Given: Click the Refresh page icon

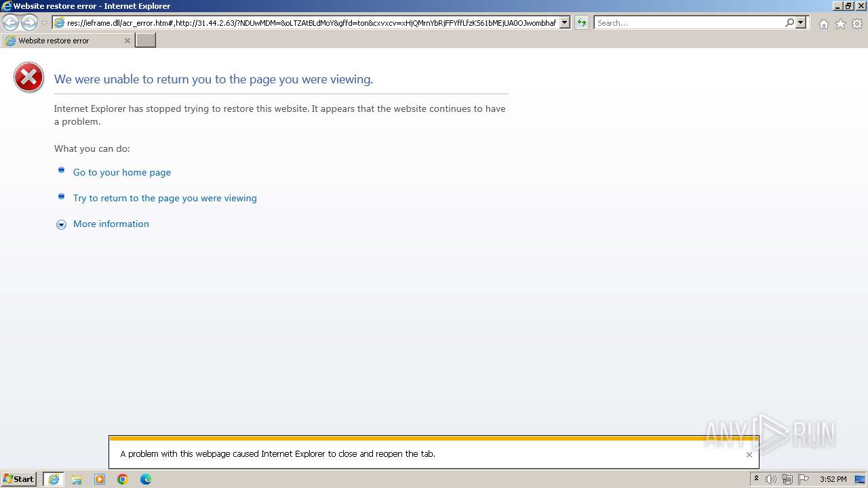Looking at the screenshot, I should [581, 23].
